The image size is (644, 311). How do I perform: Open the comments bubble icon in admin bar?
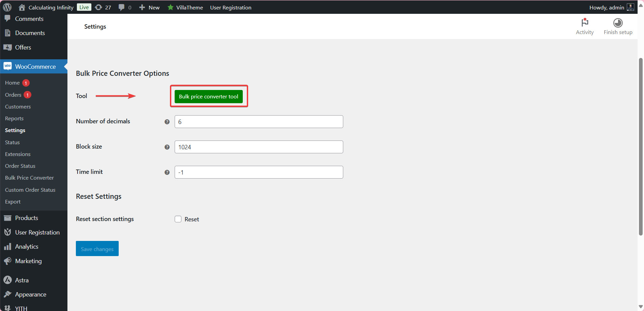pyautogui.click(x=121, y=7)
